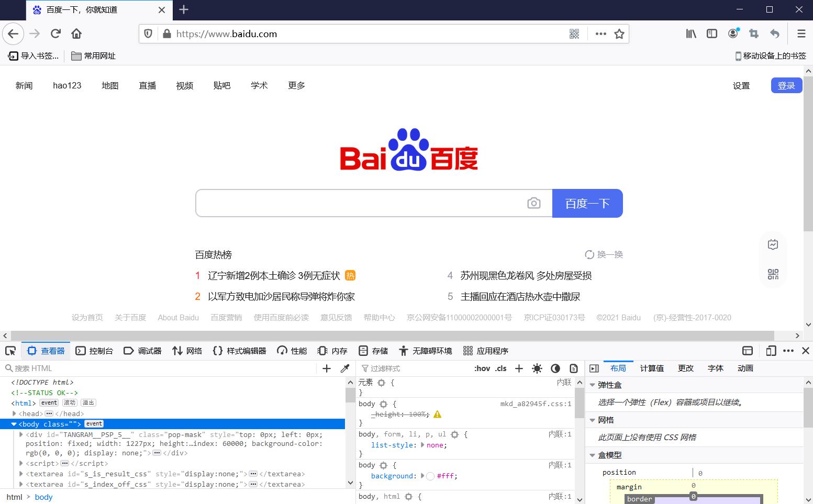Open the Firefox account avatar icon
The height and width of the screenshot is (504, 813).
point(733,34)
